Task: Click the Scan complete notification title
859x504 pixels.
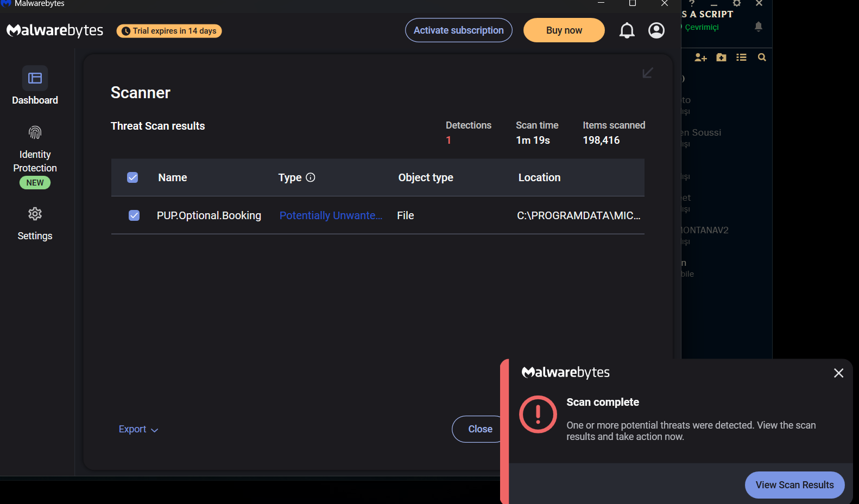Action: (x=603, y=402)
